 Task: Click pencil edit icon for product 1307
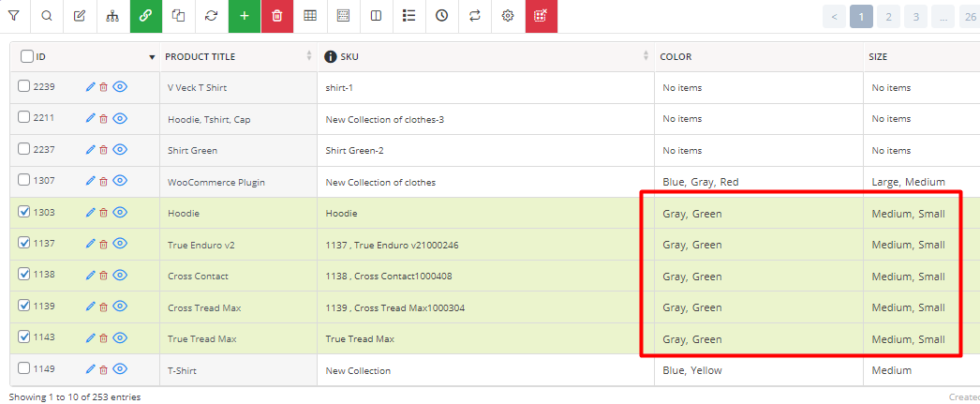point(90,181)
